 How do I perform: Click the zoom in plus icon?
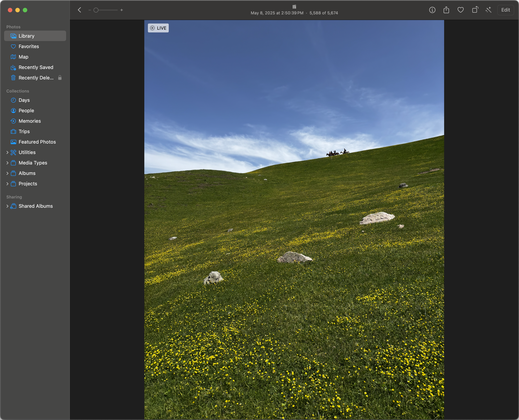click(122, 10)
